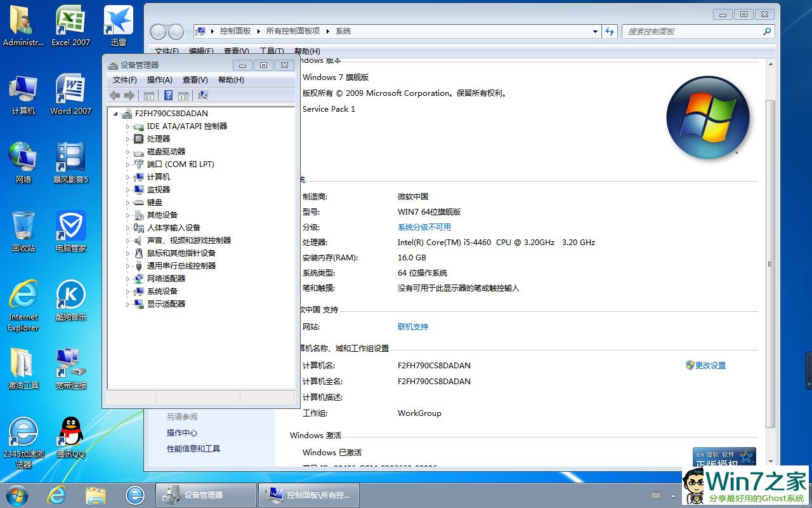This screenshot has width=812, height=508.
Task: Open the 查看(V) menu in Device Manager
Action: 195,80
